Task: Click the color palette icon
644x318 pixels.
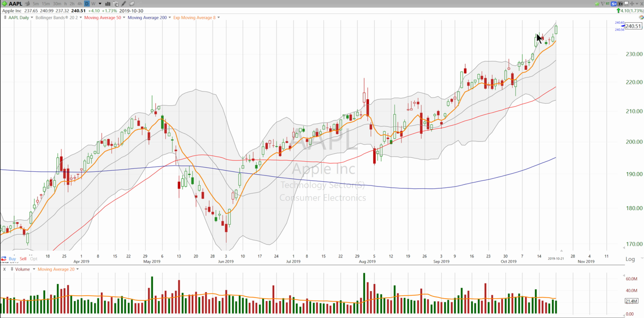Action: click(x=641, y=17)
